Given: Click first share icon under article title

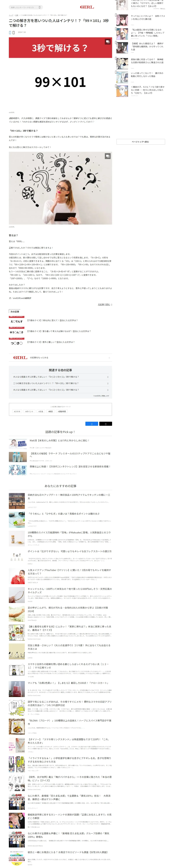Looking at the screenshot, I should point(10,32).
